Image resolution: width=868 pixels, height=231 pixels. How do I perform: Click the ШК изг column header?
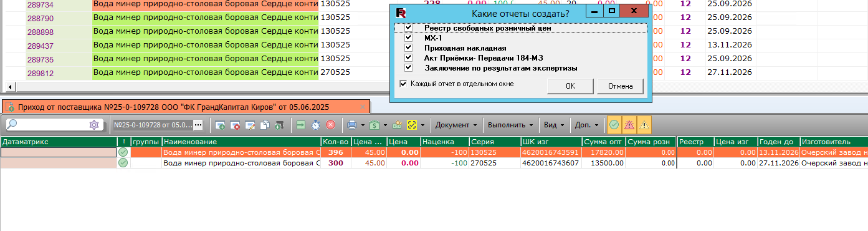[x=551, y=142]
